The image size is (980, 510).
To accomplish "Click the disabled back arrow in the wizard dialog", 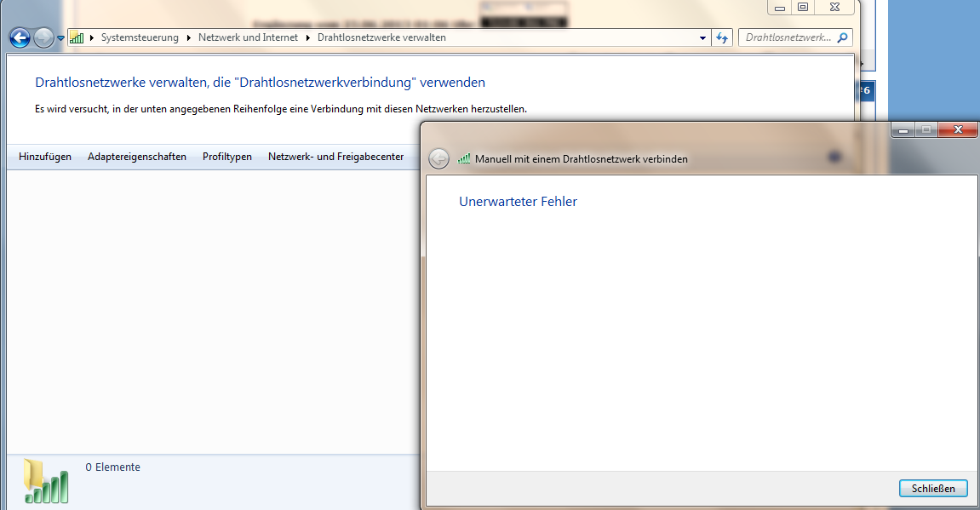I will (438, 158).
